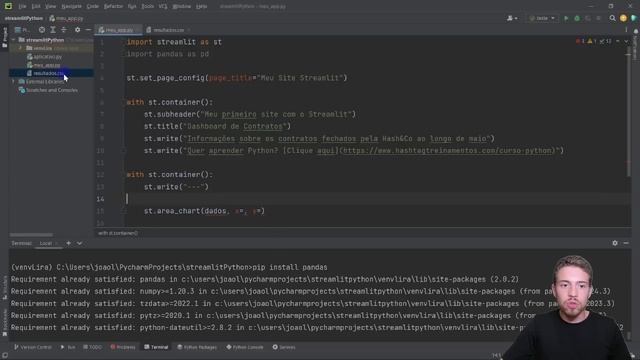The image size is (640, 360).
Task: Toggle the Terminal tool window button
Action: pyautogui.click(x=156, y=347)
